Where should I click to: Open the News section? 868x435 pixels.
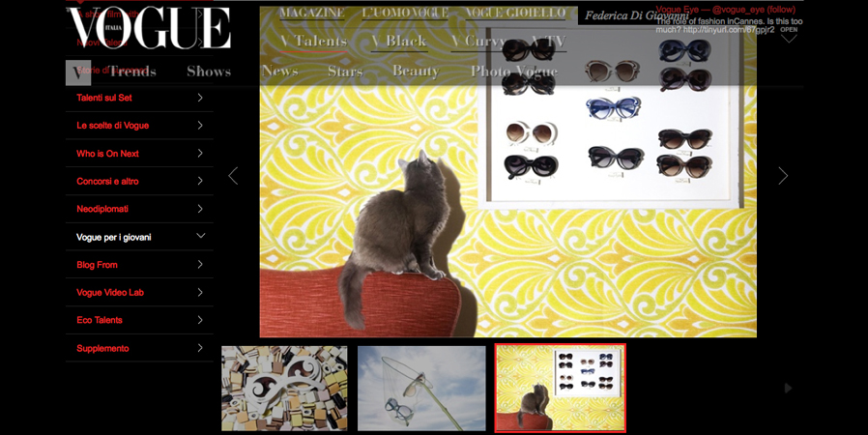coord(280,72)
